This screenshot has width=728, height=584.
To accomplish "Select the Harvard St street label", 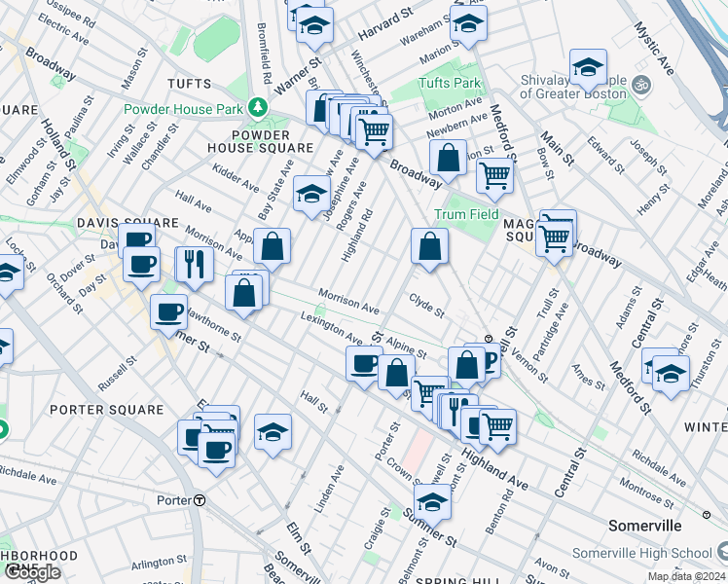I will click(385, 23).
